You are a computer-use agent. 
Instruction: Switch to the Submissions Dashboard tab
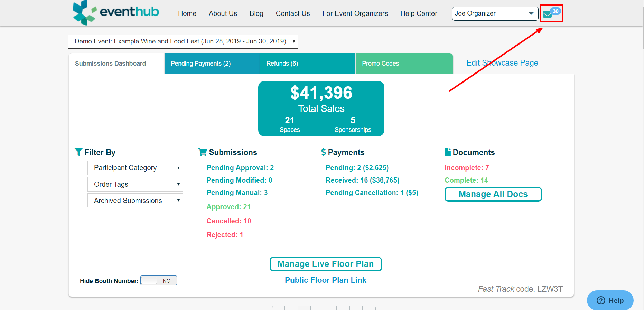coord(116,64)
